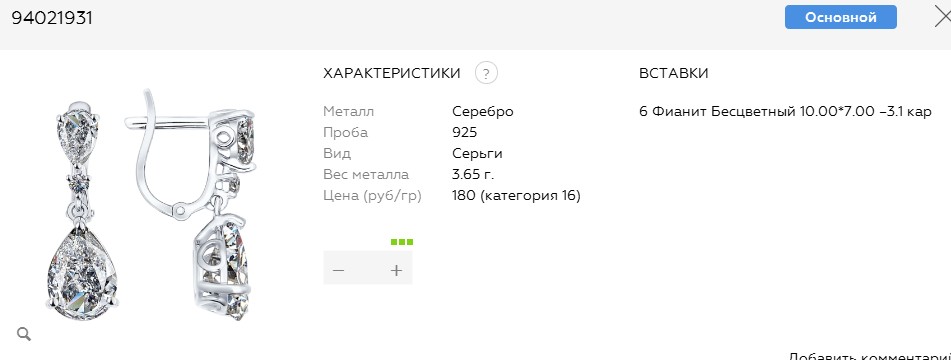Decrease quantity with the minus button
This screenshot has width=951, height=360.
338,270
